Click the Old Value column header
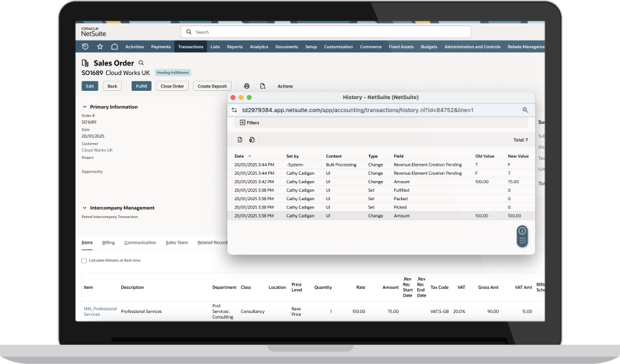This screenshot has height=364, width=620. pos(485,156)
